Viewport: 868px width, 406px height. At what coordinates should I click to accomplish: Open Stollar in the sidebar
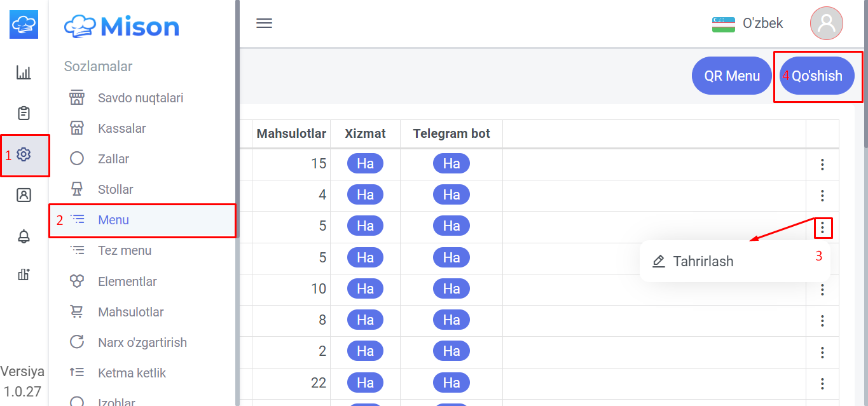(x=142, y=189)
